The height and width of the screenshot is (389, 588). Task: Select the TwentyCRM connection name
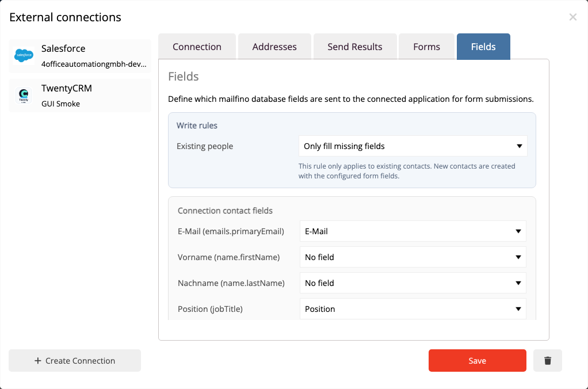(x=66, y=88)
